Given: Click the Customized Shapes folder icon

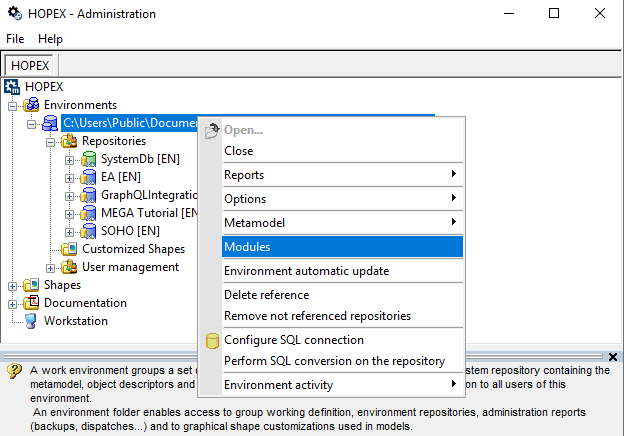Looking at the screenshot, I should pos(70,249).
